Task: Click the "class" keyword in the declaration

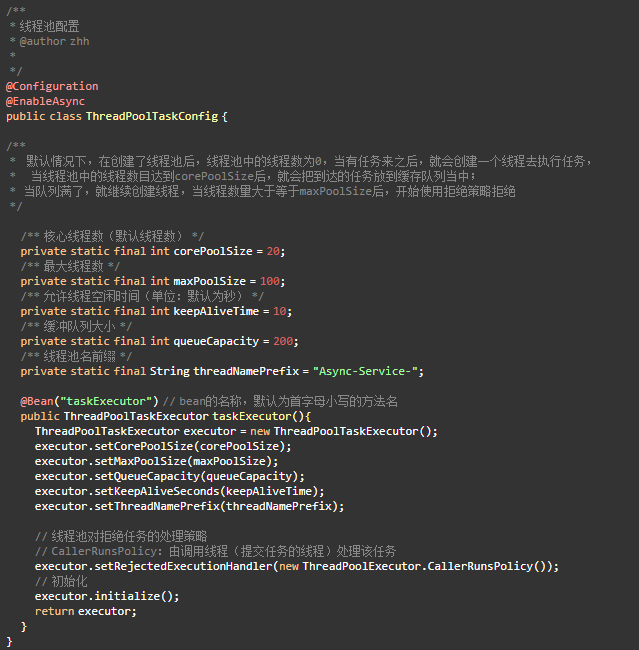Action: point(66,116)
